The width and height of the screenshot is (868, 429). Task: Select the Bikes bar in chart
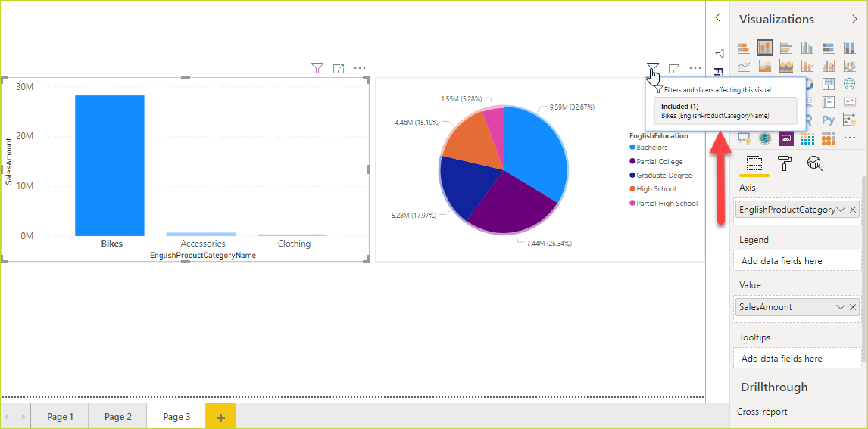coord(110,165)
